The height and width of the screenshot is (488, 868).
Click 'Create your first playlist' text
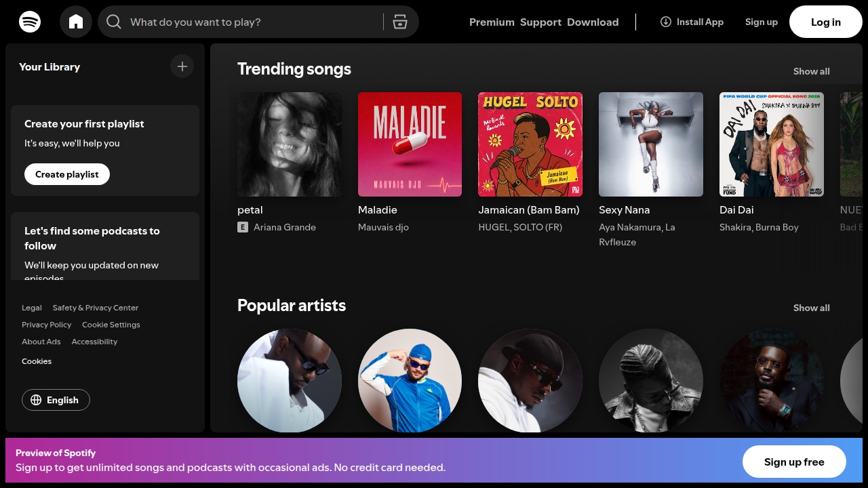84,124
